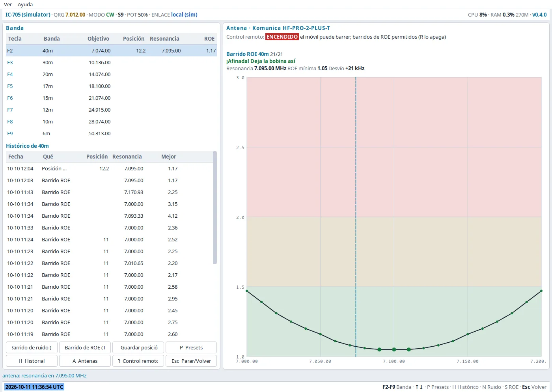Screen dimensions: 552x392
Task: Click the Resonancia header in Banda table
Action: [164, 39]
